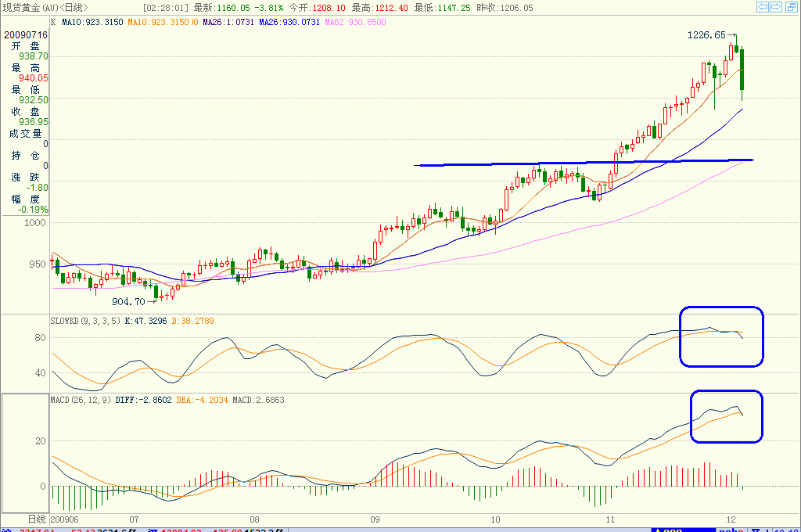Click the K:47.3296 value label
Image resolution: width=801 pixels, height=532 pixels.
145,321
